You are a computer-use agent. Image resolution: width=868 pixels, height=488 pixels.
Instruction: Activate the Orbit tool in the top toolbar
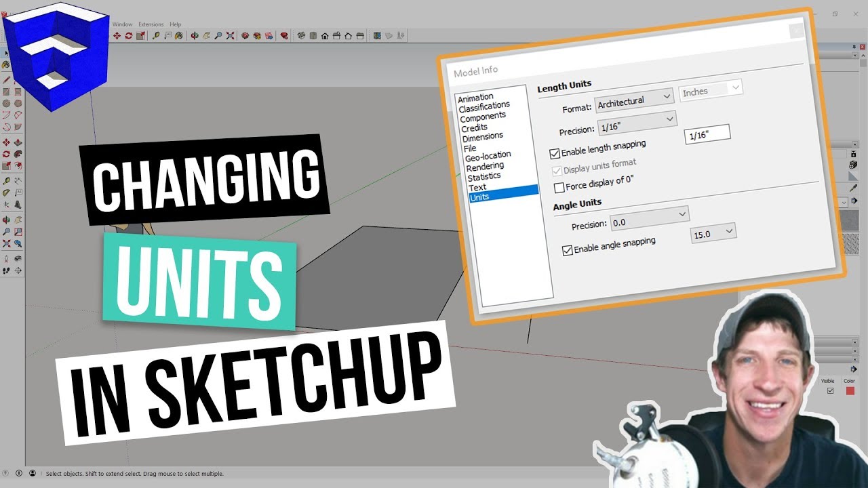pos(195,35)
